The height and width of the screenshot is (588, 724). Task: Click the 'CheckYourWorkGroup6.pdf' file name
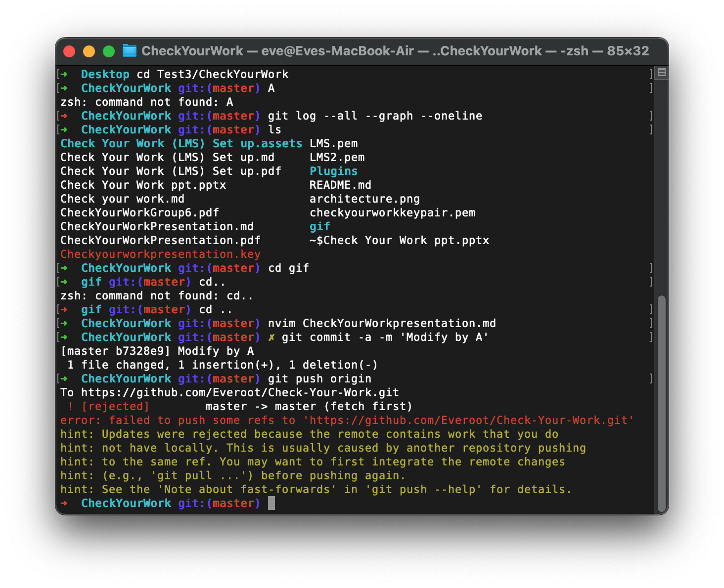139,212
